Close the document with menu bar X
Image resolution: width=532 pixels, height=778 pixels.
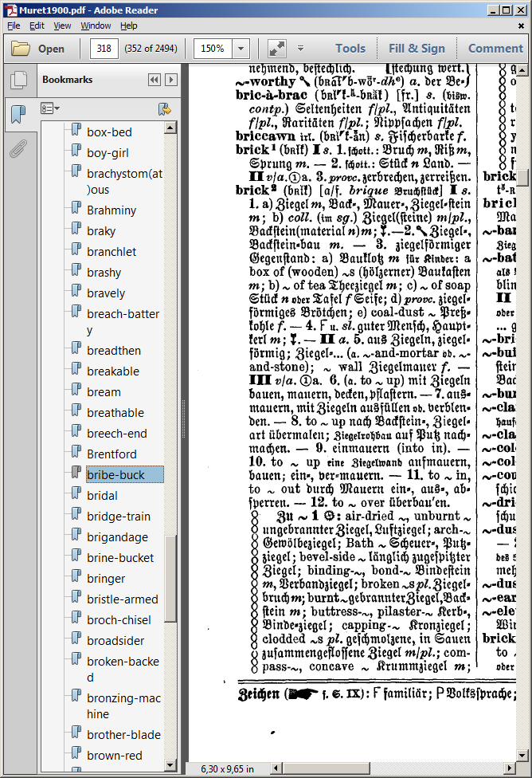(521, 26)
